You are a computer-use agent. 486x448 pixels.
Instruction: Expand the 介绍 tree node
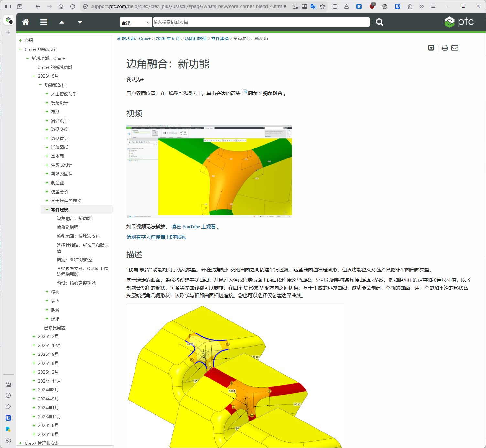click(x=20, y=40)
